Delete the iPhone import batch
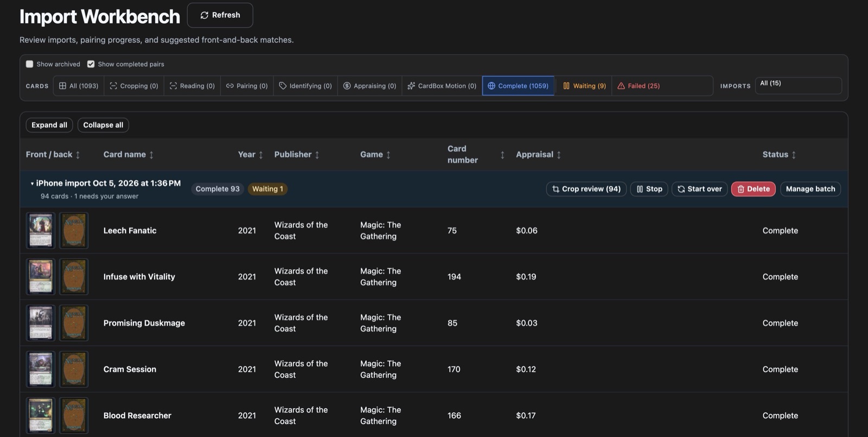The height and width of the screenshot is (437, 868). [x=754, y=189]
